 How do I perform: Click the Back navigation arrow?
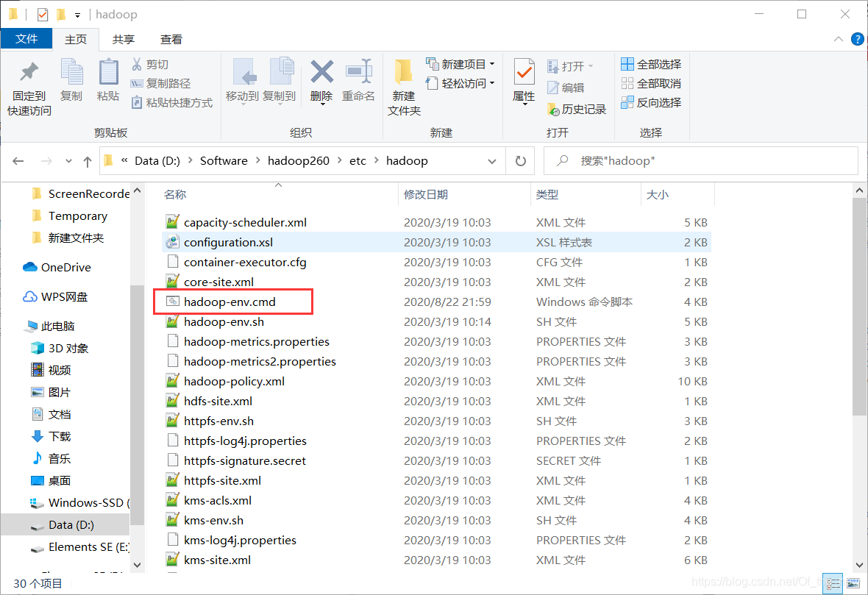click(x=18, y=161)
